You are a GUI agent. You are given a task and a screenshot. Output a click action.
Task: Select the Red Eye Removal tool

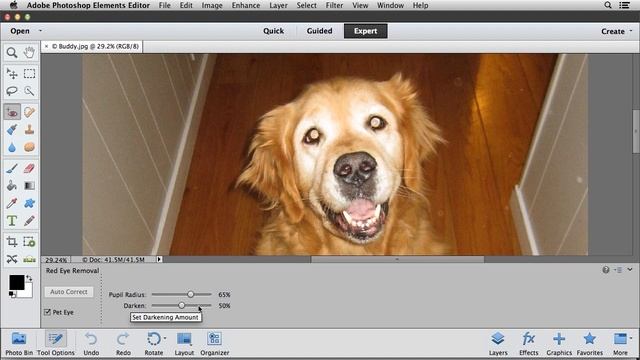pos(12,112)
